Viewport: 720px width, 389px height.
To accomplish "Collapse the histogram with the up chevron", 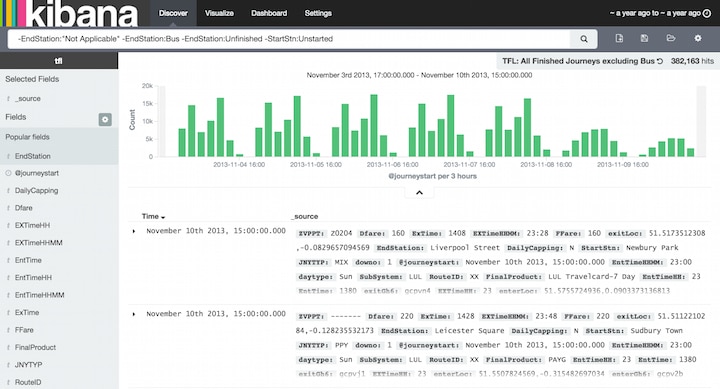I will tap(419, 193).
